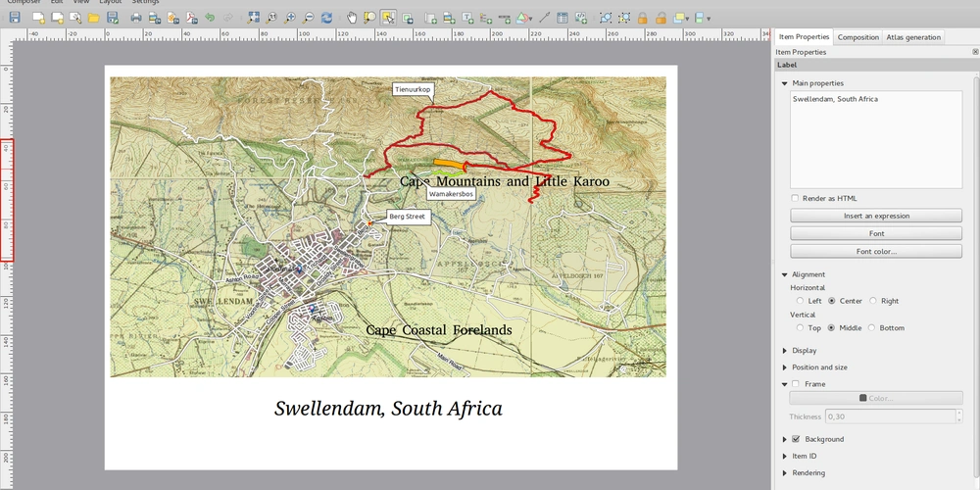Set horizontal alignment to Right
This screenshot has height=490, width=980.
pyautogui.click(x=873, y=301)
